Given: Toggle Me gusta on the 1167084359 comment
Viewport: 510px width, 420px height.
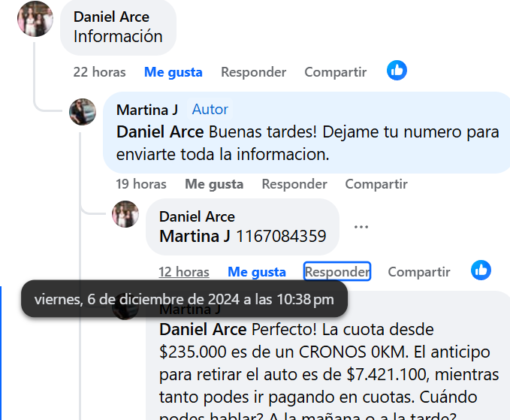Looking at the screenshot, I should click(257, 272).
